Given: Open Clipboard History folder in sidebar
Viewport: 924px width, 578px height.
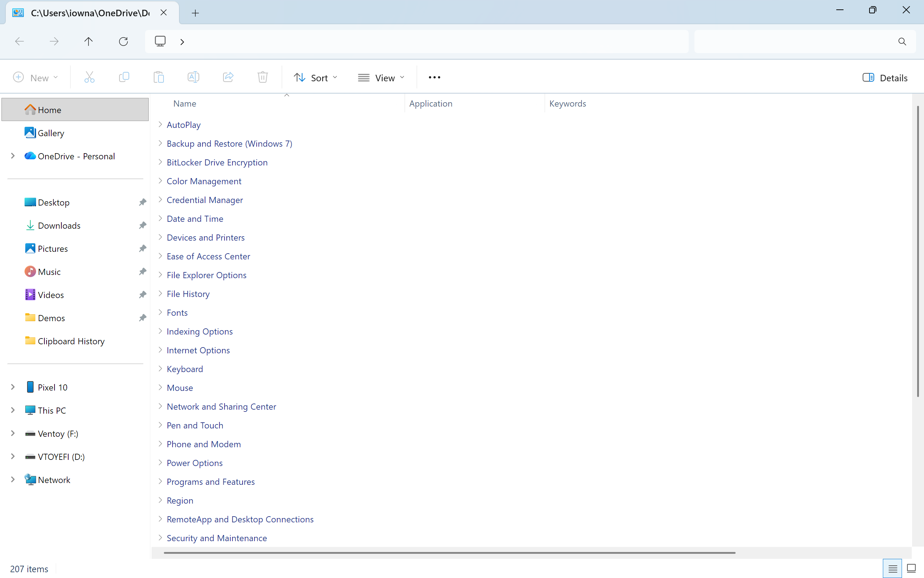Looking at the screenshot, I should click(75, 341).
